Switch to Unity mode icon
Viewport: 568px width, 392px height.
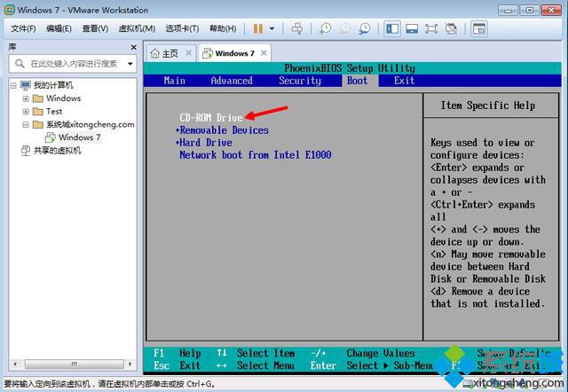[x=451, y=28]
